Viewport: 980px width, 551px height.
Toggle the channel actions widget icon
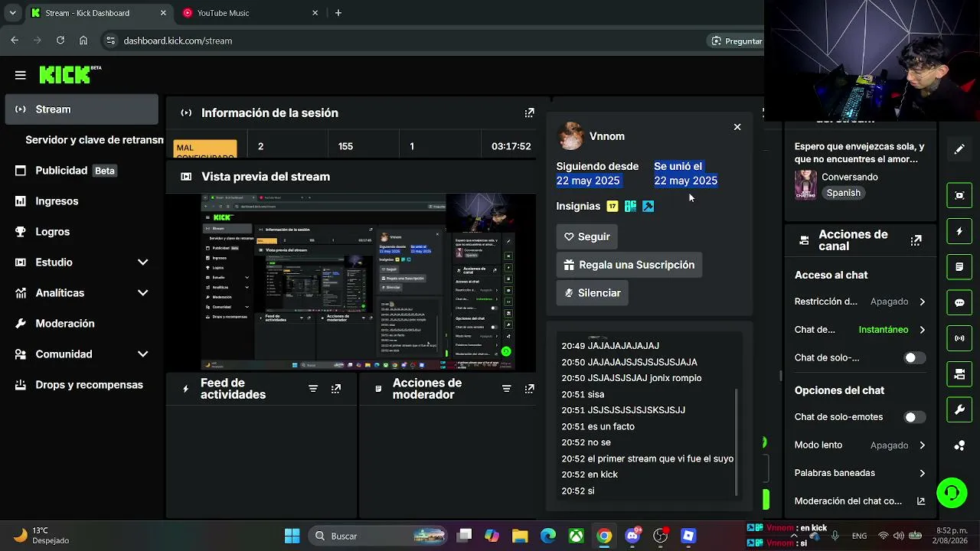[x=959, y=374]
